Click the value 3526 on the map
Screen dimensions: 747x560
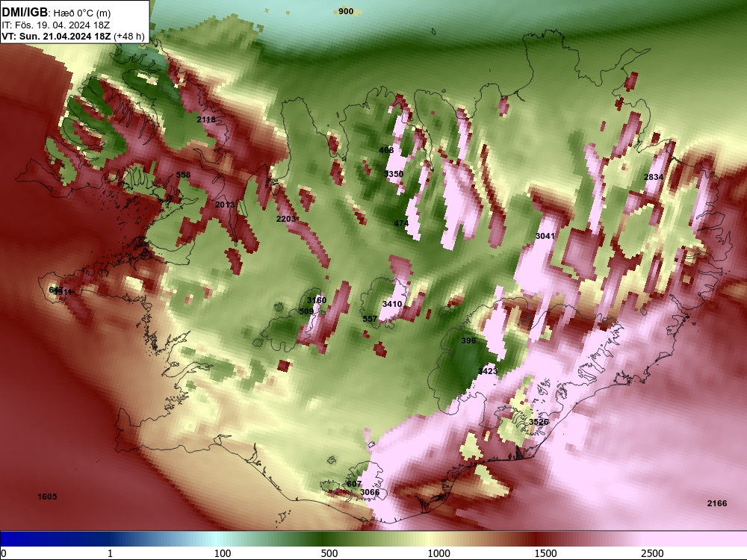(539, 422)
